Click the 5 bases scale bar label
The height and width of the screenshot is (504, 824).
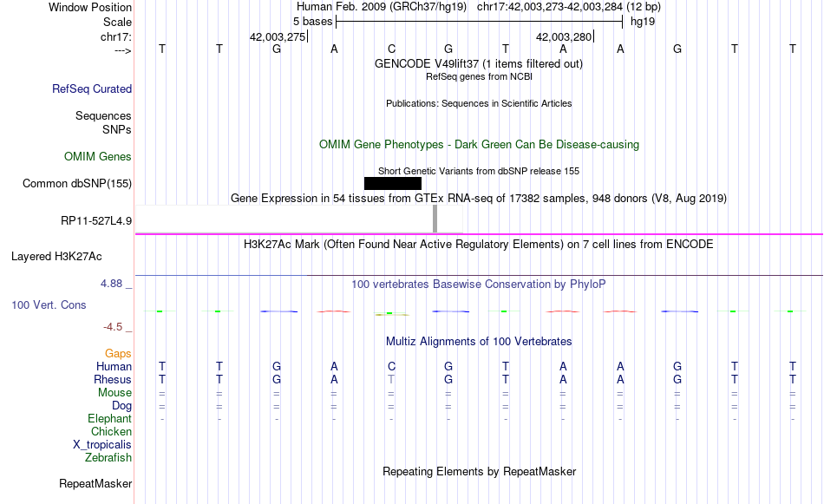pos(312,22)
